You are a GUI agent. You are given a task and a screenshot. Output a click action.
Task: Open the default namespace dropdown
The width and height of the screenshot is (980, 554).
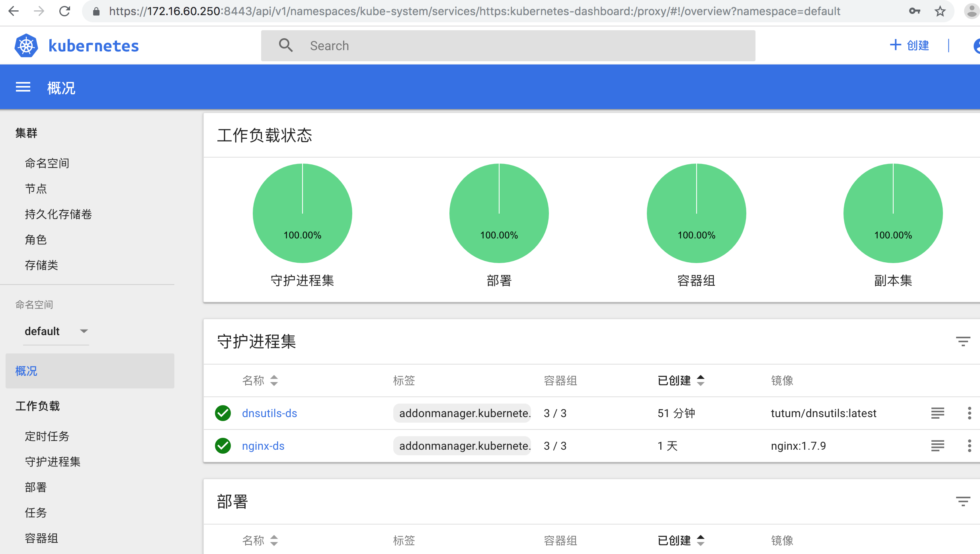[x=56, y=331]
